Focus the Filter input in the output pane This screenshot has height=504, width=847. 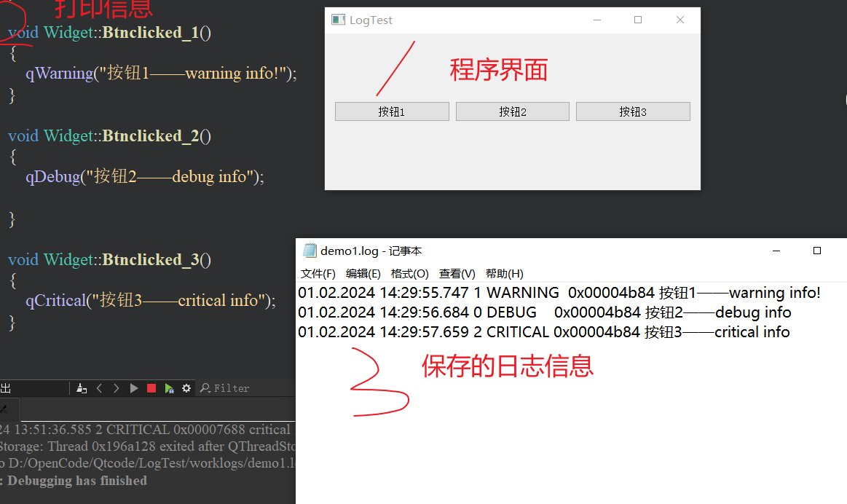[x=232, y=388]
